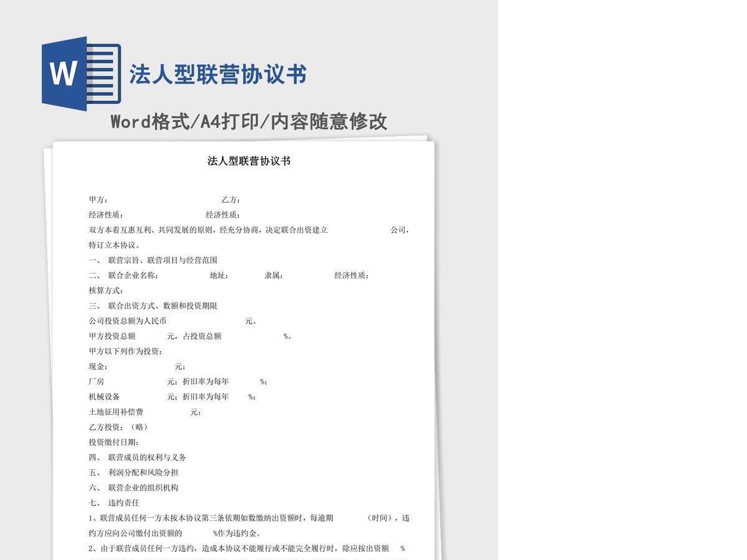Screen dimensions: 747x560
Task: Click section 三、联合出资方式、数额和投资期限
Action: 153,306
